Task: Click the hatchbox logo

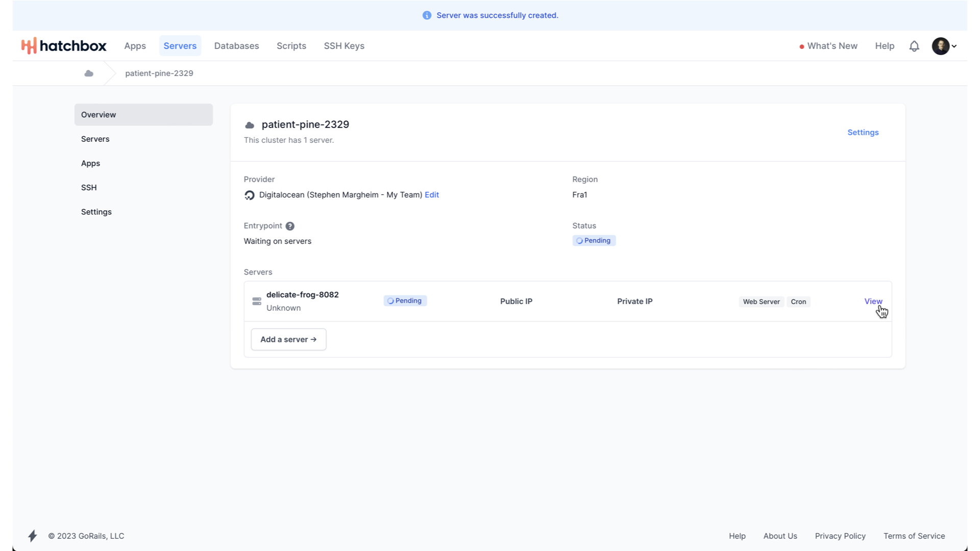Action: (64, 46)
